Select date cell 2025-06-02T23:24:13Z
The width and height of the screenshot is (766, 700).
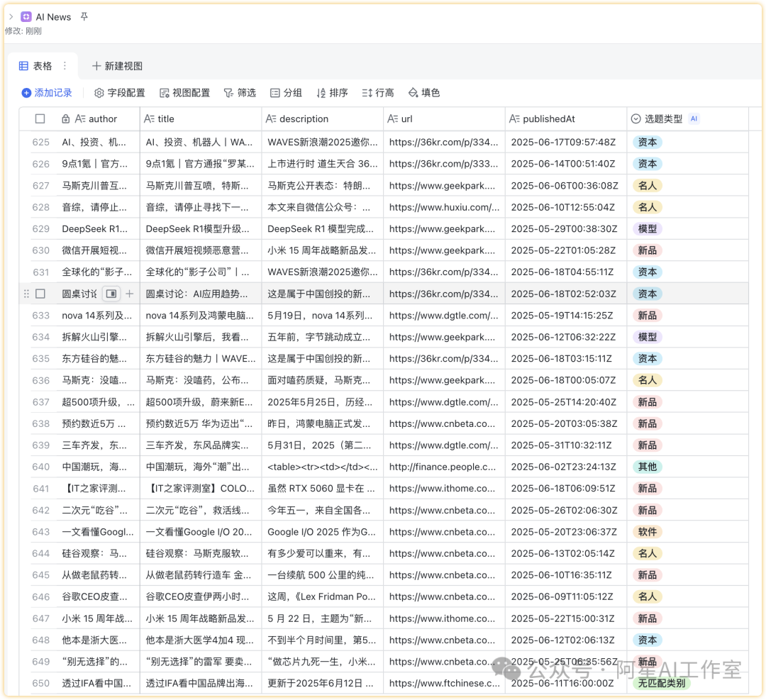click(x=566, y=467)
